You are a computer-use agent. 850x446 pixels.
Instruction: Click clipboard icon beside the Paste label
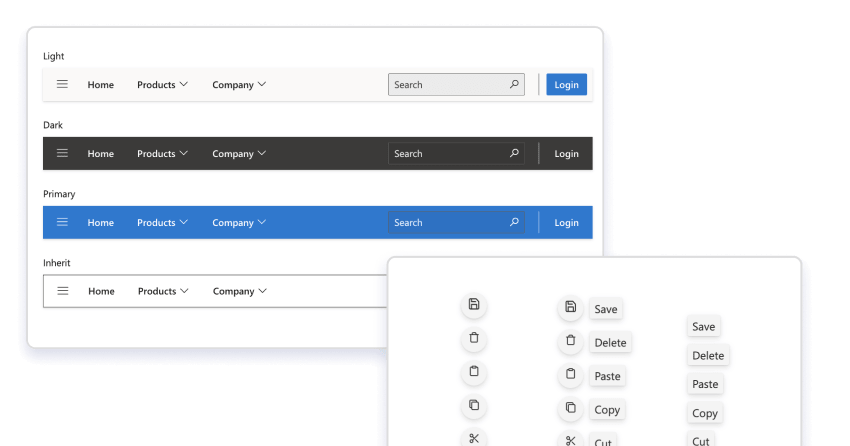[x=570, y=375]
